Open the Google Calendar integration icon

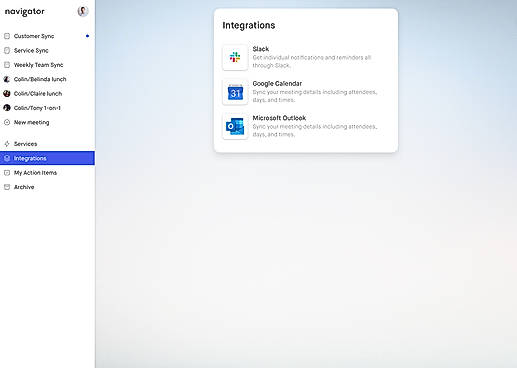tap(235, 92)
